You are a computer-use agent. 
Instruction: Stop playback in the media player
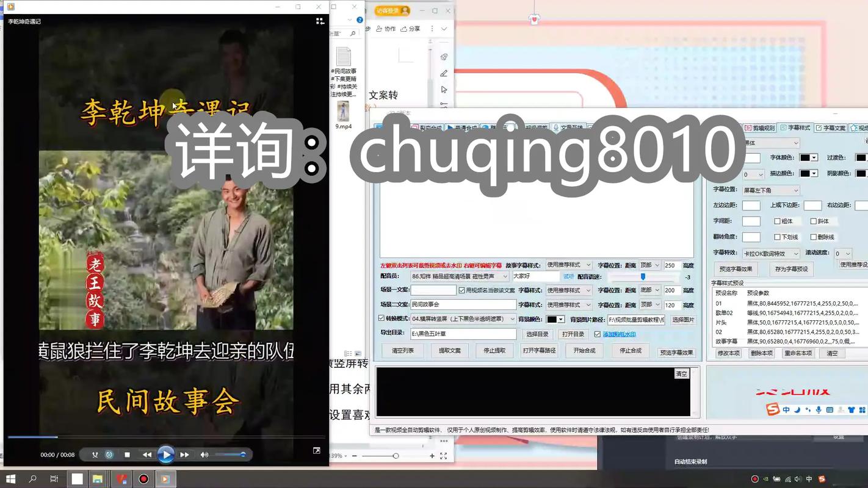click(x=127, y=454)
